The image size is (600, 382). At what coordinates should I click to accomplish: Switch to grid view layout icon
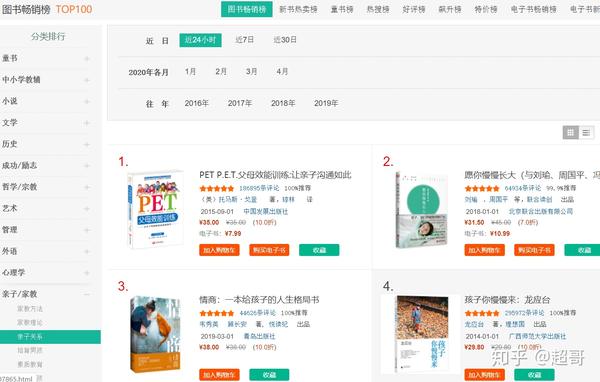coord(571,132)
